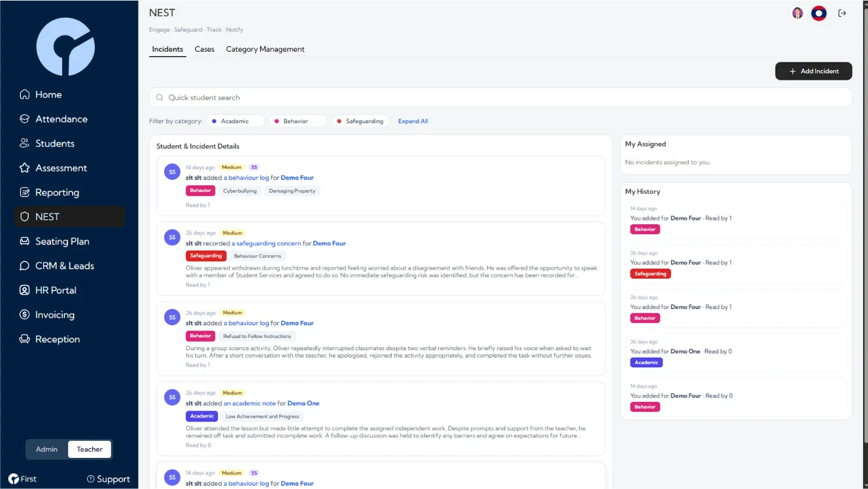The image size is (868, 489).
Task: Click Low Achievement and Progress tag
Action: click(x=262, y=416)
